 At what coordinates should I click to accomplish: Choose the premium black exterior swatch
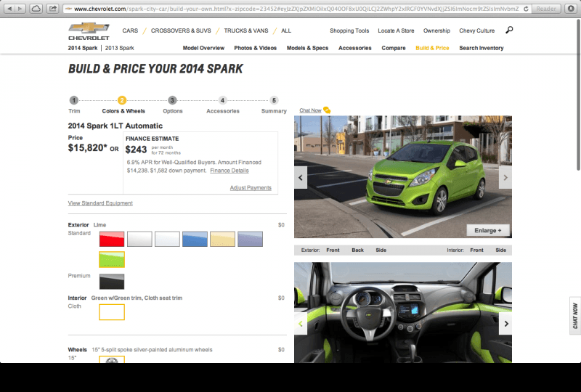[x=112, y=282]
